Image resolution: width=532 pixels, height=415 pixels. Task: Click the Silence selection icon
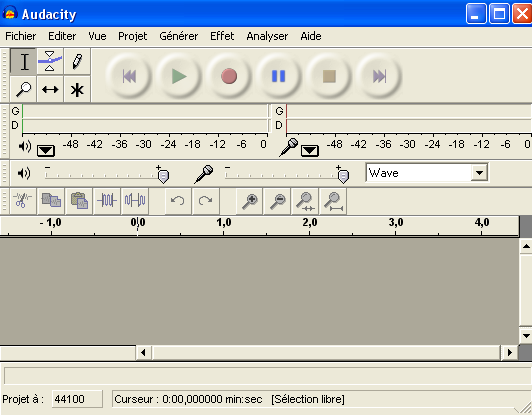(x=135, y=201)
